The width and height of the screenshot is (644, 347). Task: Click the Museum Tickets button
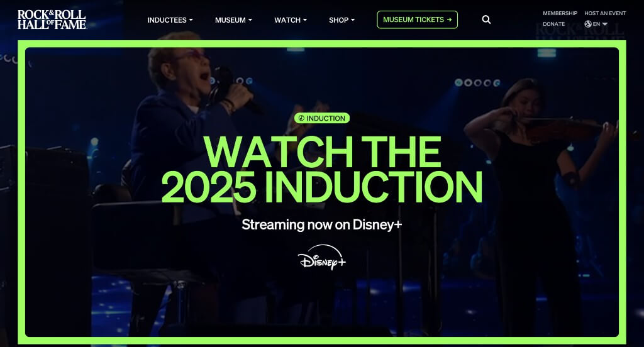[418, 19]
